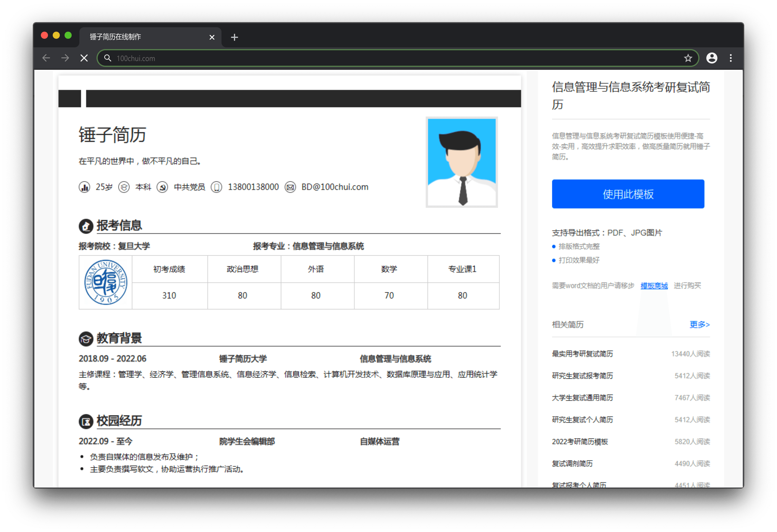Click the date range 2018.09 - 2022.06

coord(112,359)
